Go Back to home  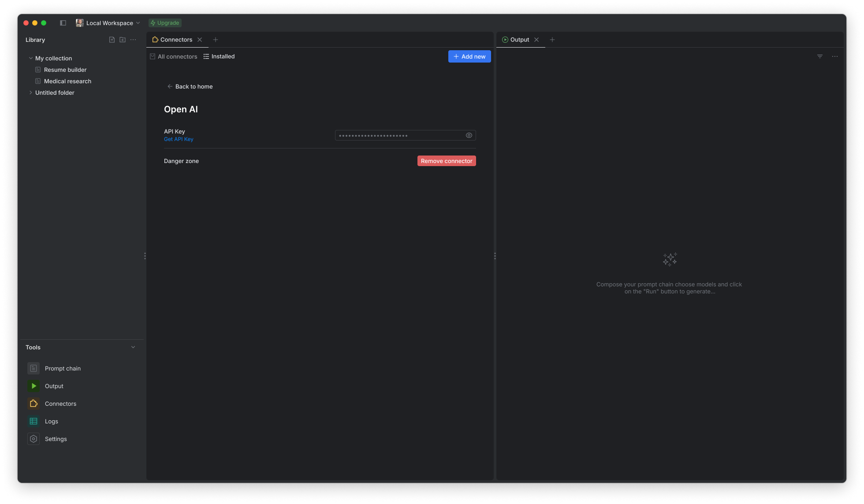[190, 86]
